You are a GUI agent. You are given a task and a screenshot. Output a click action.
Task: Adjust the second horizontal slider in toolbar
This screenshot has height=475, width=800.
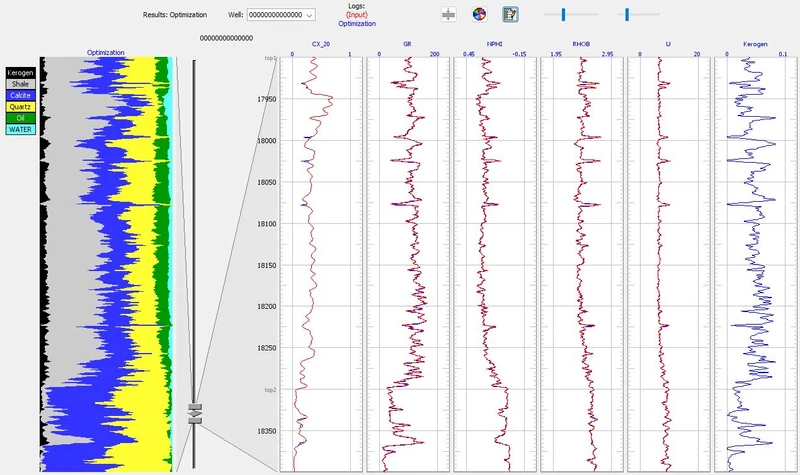627,14
